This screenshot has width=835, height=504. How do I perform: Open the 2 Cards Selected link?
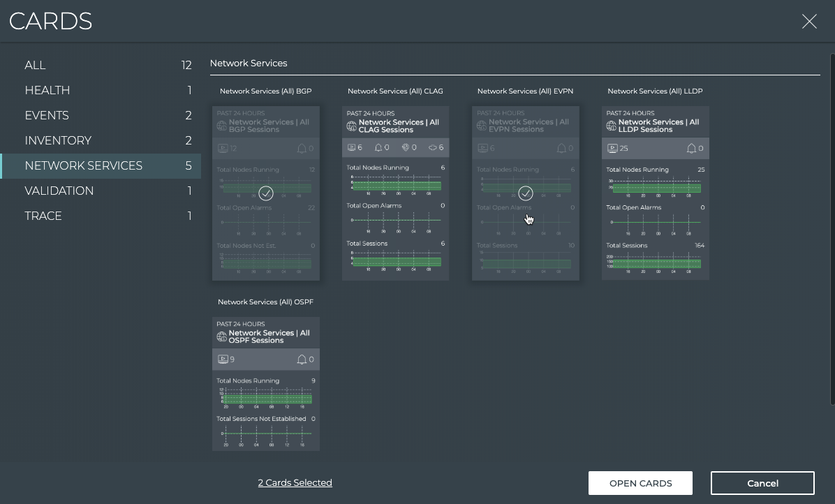click(295, 482)
